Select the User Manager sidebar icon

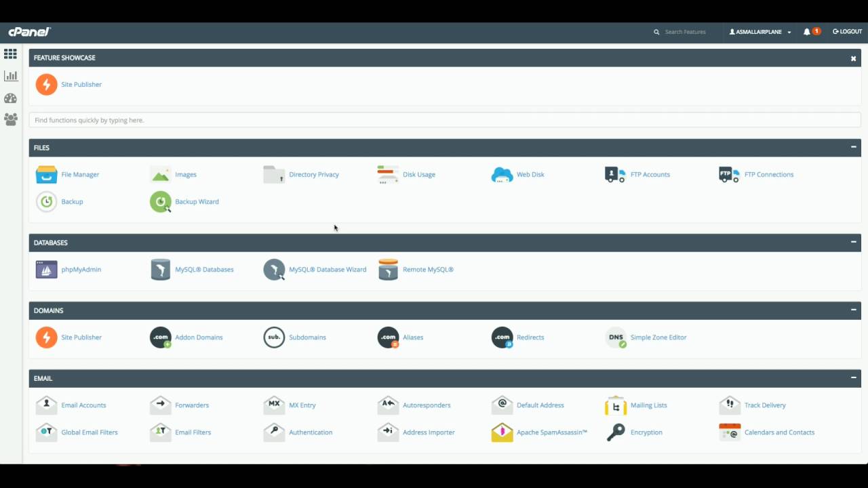pyautogui.click(x=10, y=119)
